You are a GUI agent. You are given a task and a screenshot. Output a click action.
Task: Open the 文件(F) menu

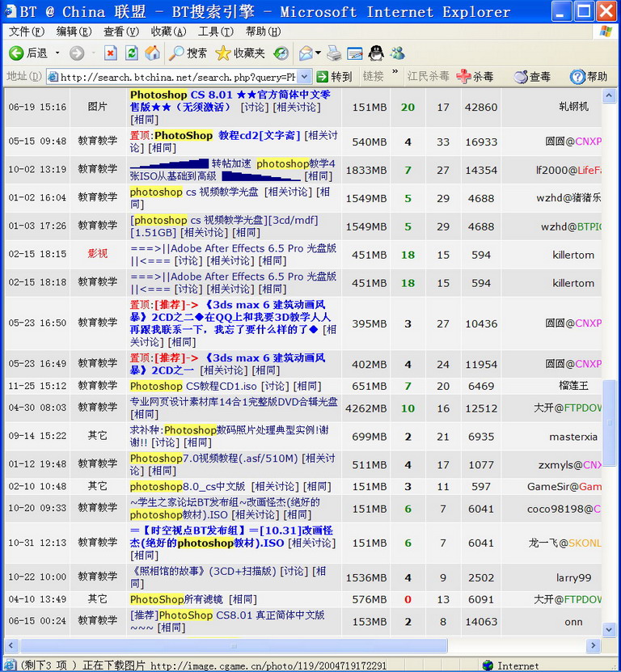coord(27,32)
